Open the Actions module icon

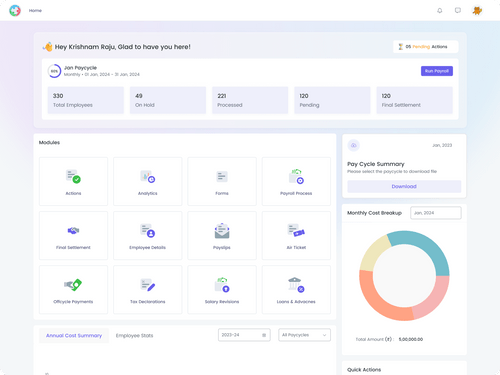[73, 176]
